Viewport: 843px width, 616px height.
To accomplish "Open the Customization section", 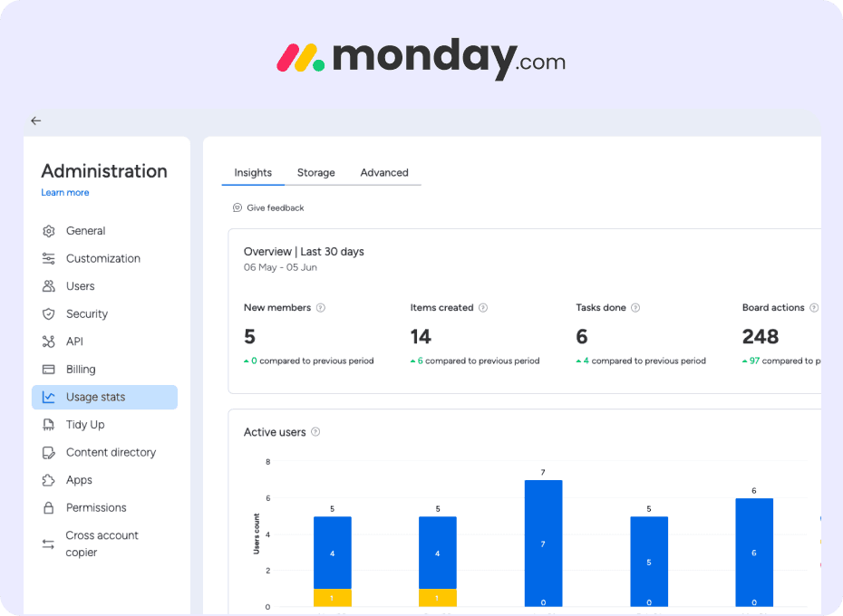I will point(104,258).
